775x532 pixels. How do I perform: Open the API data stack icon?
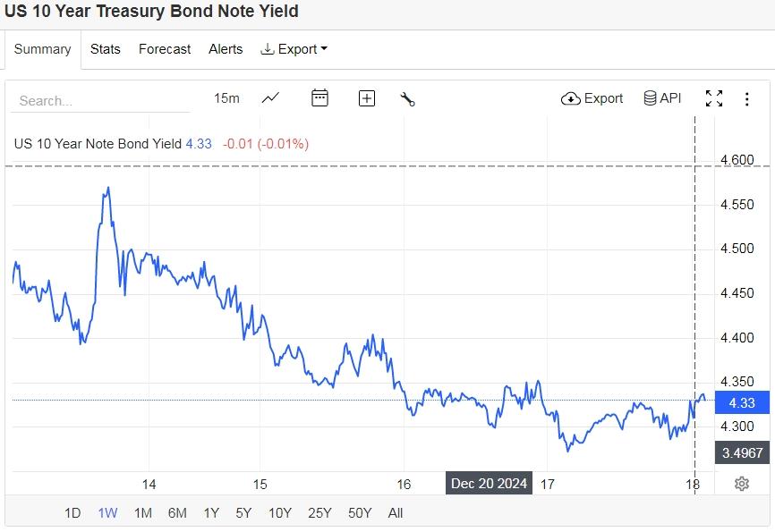[x=662, y=98]
